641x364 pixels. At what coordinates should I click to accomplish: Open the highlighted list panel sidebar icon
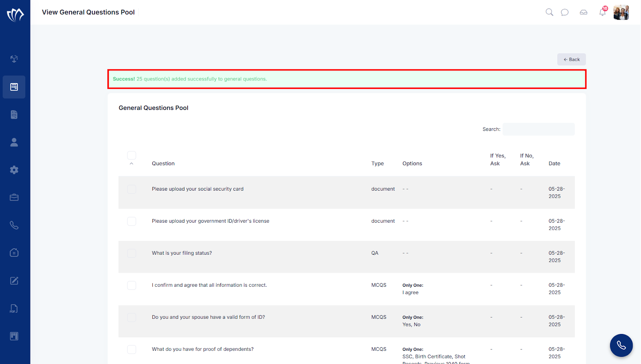(x=14, y=87)
